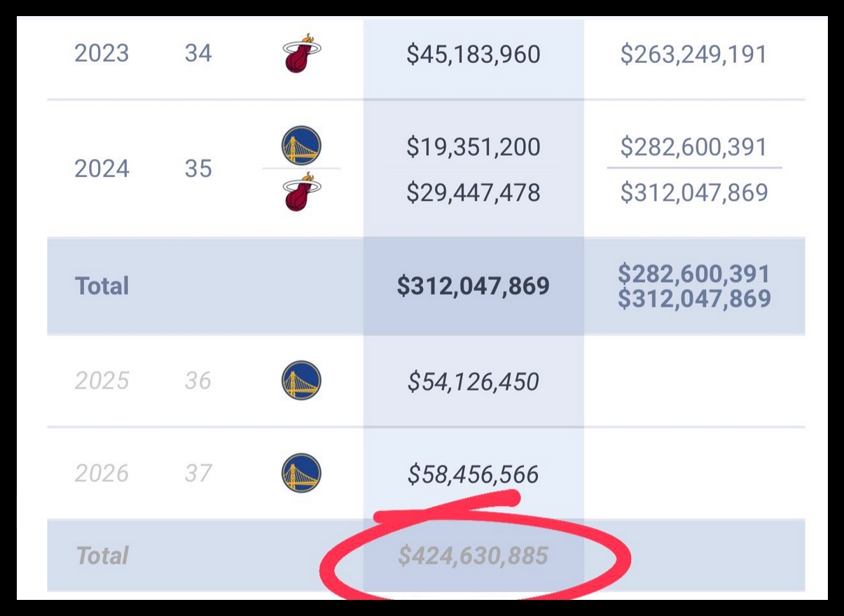This screenshot has height=616, width=844.
Task: Select the age 34 cell
Action: pyautogui.click(x=198, y=53)
